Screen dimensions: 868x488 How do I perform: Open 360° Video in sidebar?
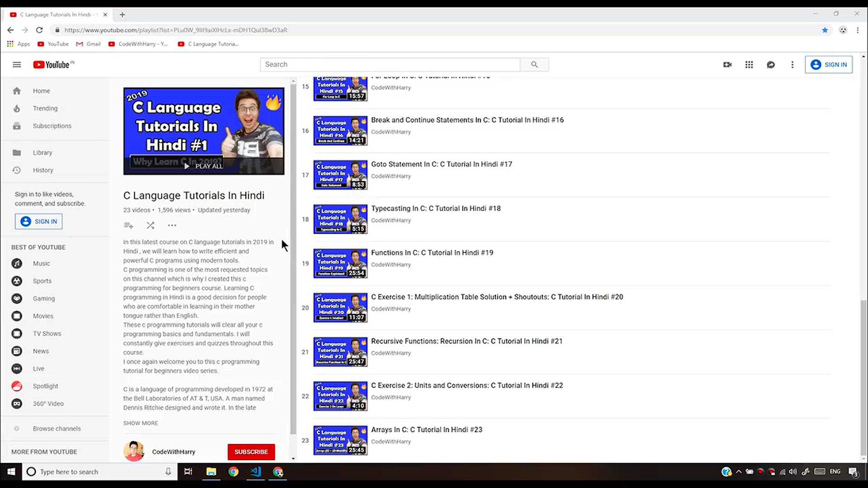54,404
